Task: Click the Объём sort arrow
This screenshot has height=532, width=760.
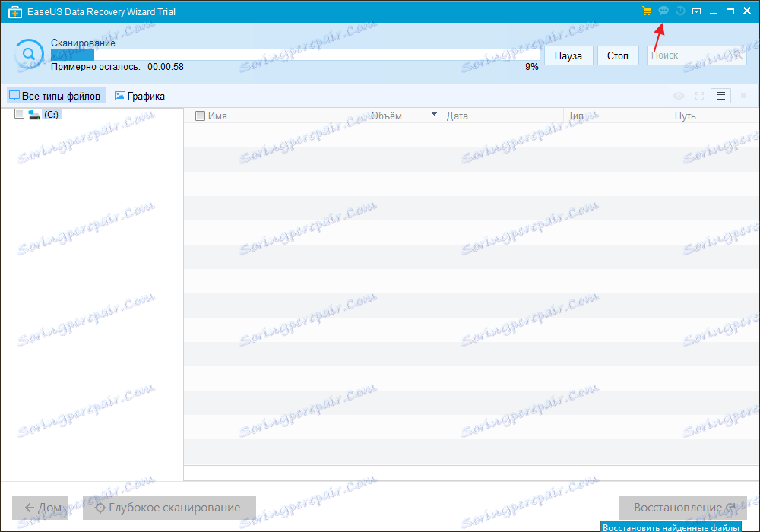Action: coord(434,114)
